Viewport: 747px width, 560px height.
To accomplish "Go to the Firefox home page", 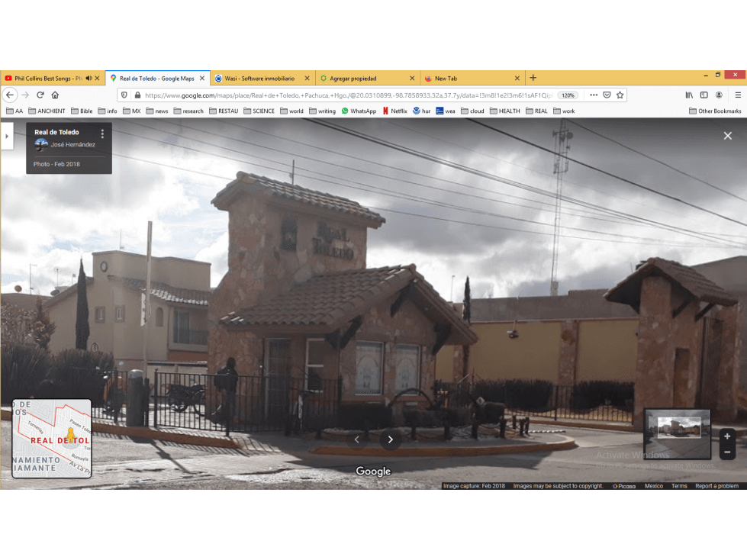I will (55, 95).
